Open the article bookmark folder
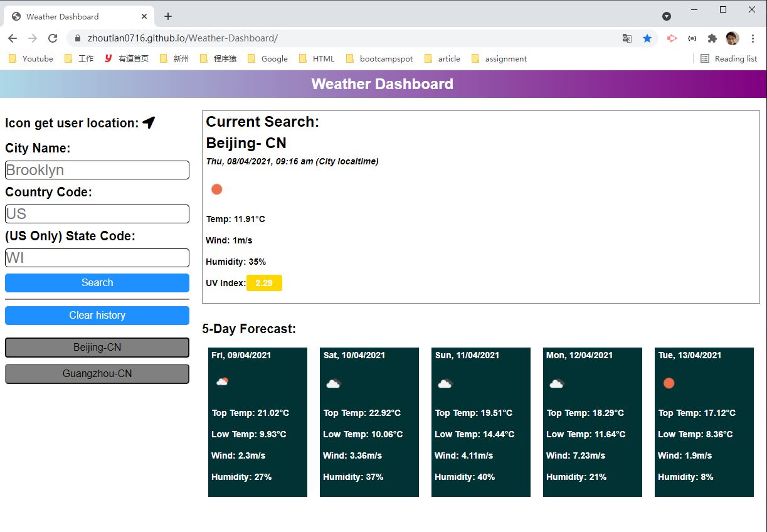Viewport: 767px width, 532px height. click(x=442, y=58)
